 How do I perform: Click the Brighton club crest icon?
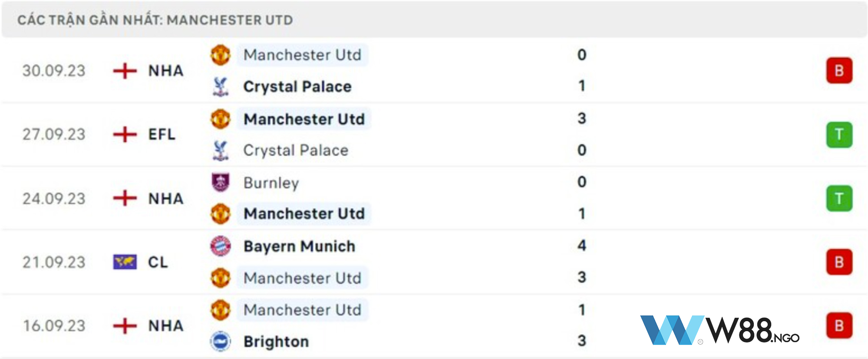221,341
